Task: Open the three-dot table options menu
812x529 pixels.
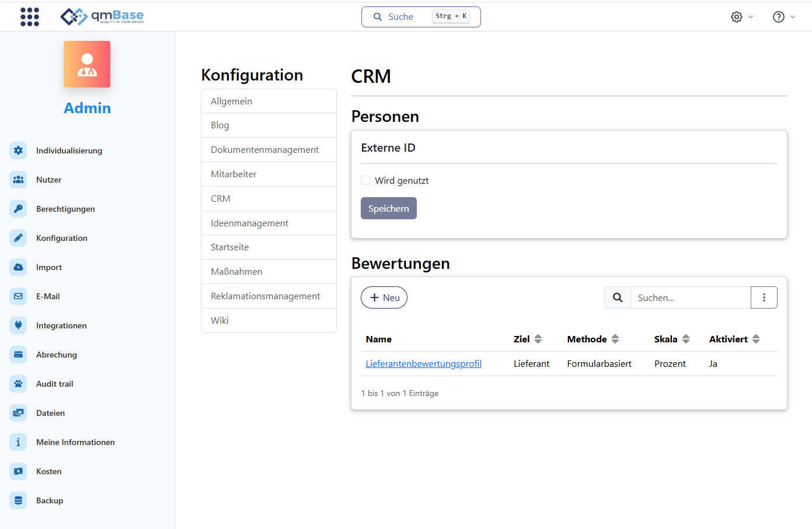Action: coord(764,297)
